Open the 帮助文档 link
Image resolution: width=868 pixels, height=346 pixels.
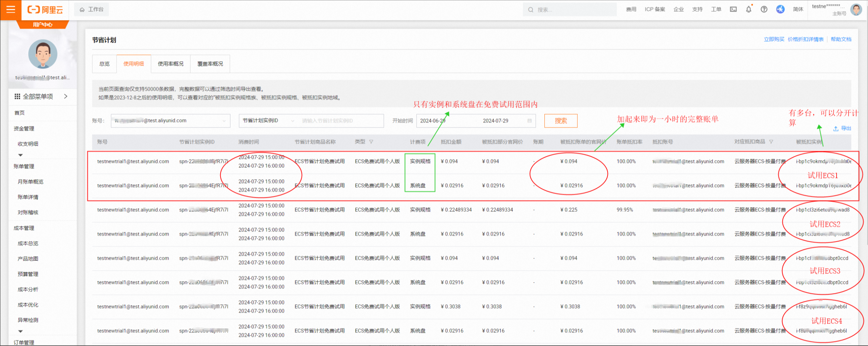tap(841, 39)
